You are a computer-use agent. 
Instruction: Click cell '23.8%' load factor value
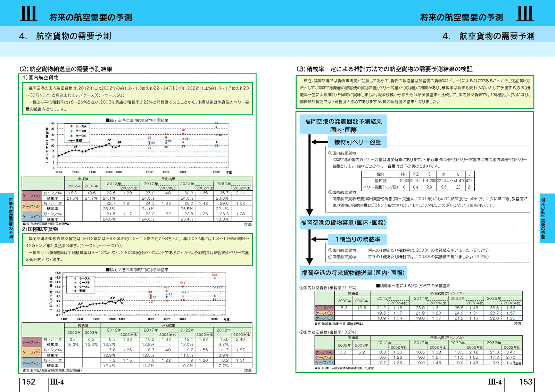tap(222, 198)
